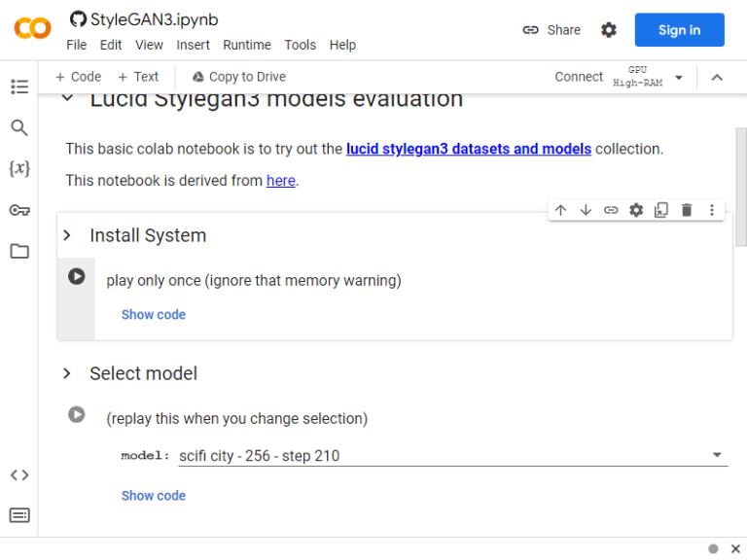Open the model dropdown selector

tap(453, 456)
